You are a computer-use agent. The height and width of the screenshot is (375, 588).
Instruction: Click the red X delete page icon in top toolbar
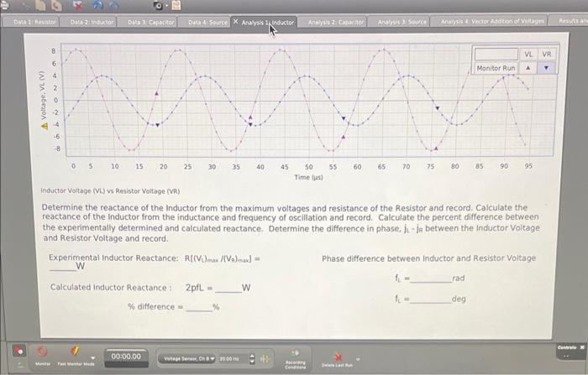tap(78, 5)
